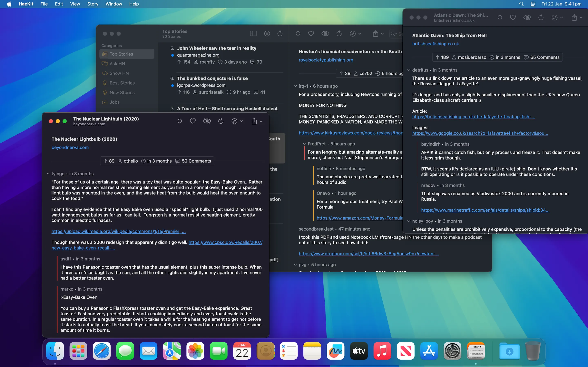Screen dimensions: 588x367
Task: Open britishseafishing.co.uk lafayette article link
Action: [x=473, y=117]
